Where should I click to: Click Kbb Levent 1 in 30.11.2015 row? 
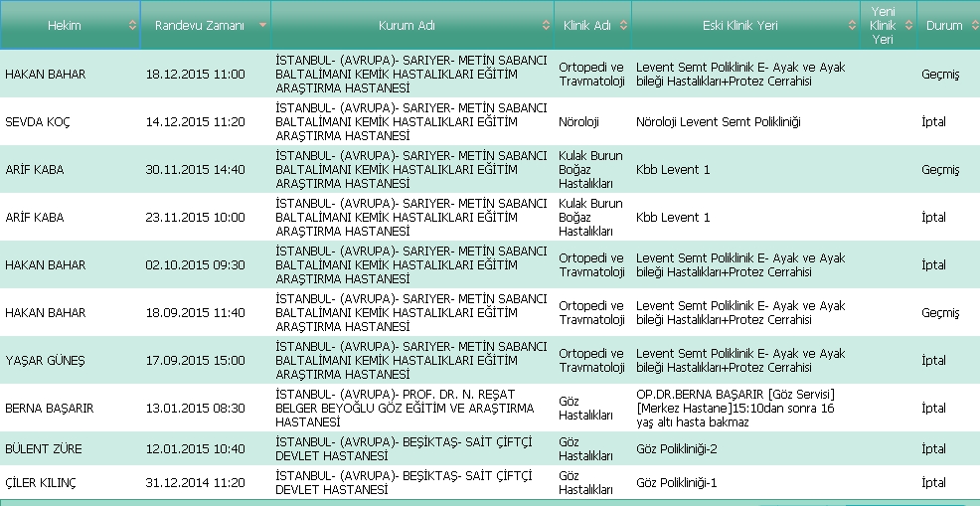tap(673, 170)
